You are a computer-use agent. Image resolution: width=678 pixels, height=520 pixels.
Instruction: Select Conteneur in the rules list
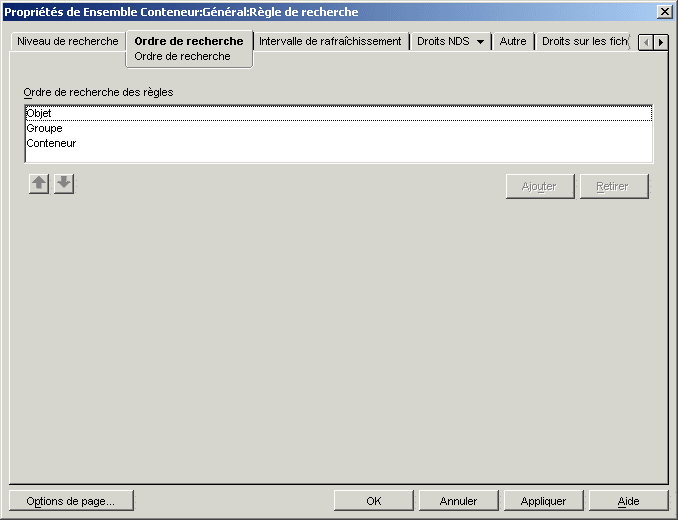point(339,143)
